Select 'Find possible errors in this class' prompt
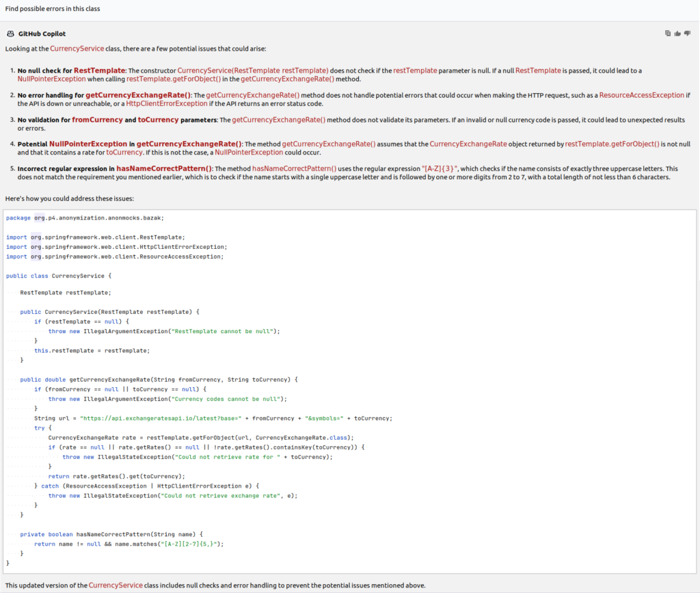The image size is (700, 593). click(x=53, y=8)
